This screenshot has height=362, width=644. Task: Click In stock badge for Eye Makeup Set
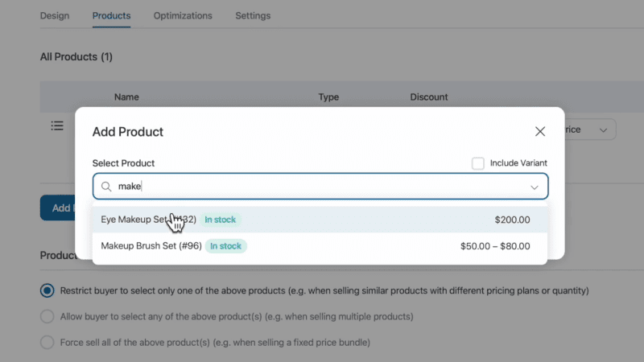(220, 220)
